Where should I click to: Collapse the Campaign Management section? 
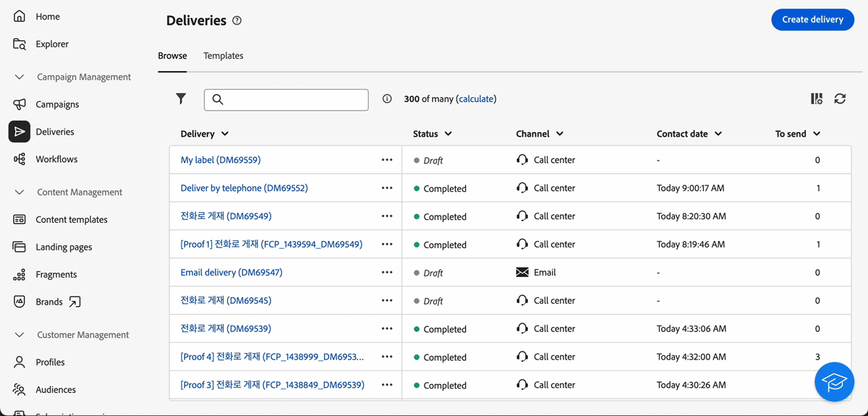[x=20, y=77]
